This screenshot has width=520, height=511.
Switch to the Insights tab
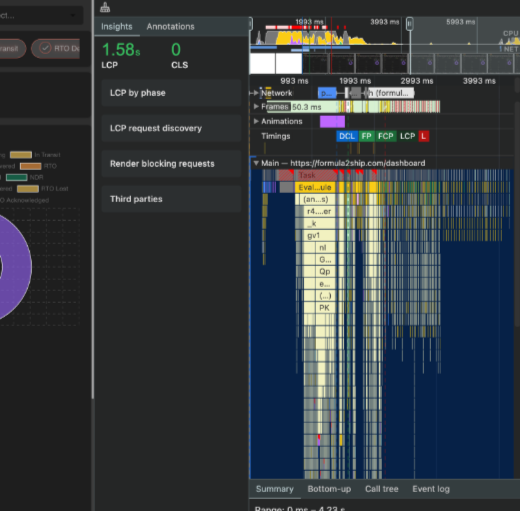[117, 27]
